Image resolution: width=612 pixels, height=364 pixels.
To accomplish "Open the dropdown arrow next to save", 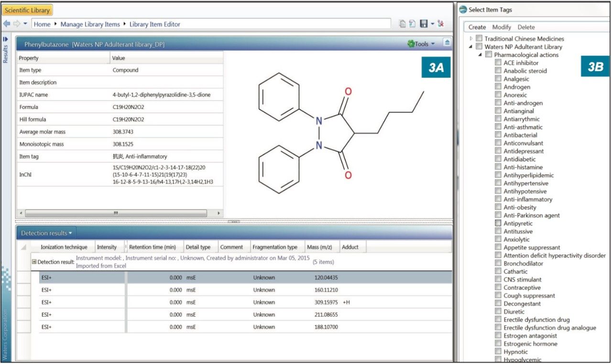I will [x=432, y=24].
